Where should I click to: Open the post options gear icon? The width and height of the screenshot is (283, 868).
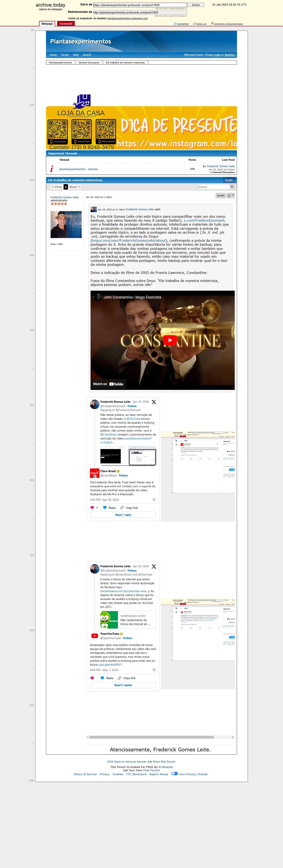click(x=229, y=195)
